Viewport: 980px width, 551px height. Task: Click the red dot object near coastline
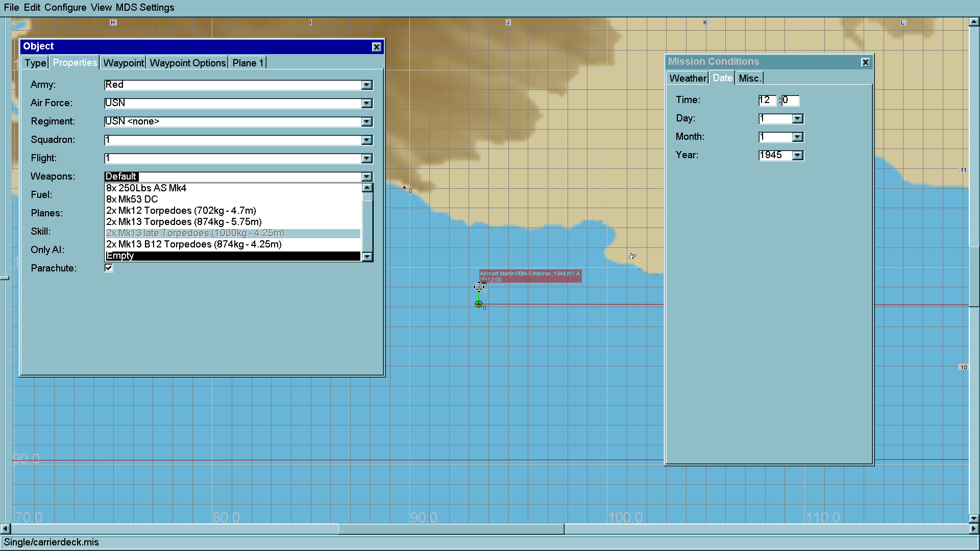click(404, 188)
